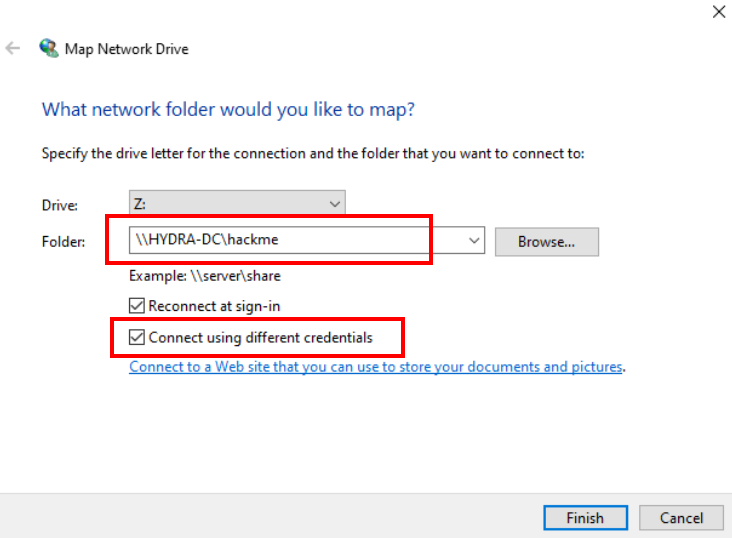The height and width of the screenshot is (538, 732).
Task: Uncheck the Reconnect at sign-in checkbox
Action: [137, 305]
